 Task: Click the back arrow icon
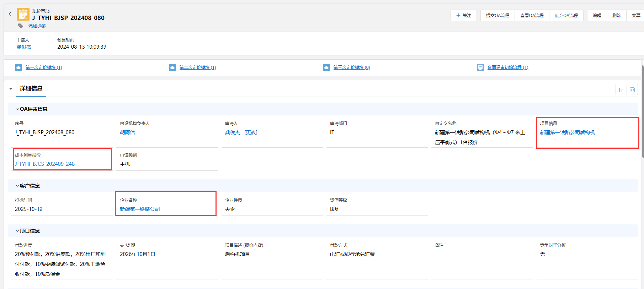point(10,14)
